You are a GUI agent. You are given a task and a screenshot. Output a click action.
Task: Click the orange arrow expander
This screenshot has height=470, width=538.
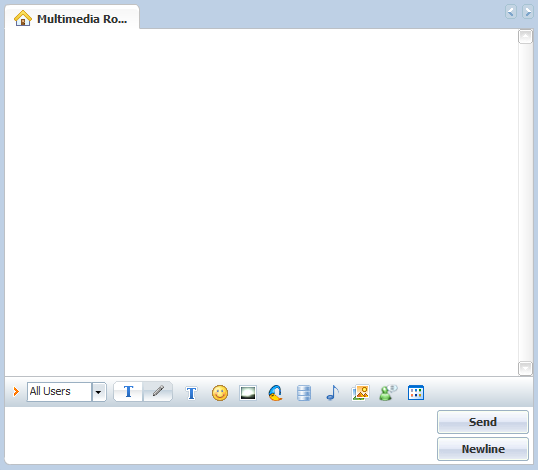point(16,391)
